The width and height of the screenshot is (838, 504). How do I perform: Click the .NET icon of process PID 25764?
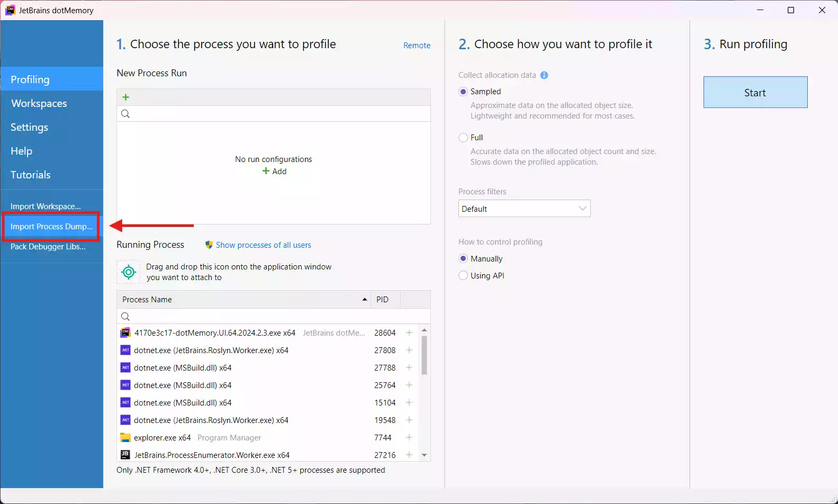125,385
